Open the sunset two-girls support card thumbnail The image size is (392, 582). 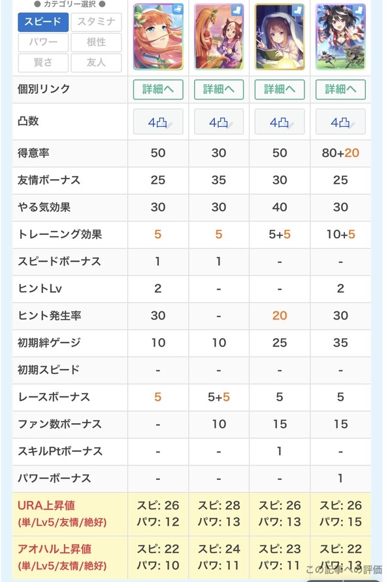(x=219, y=37)
